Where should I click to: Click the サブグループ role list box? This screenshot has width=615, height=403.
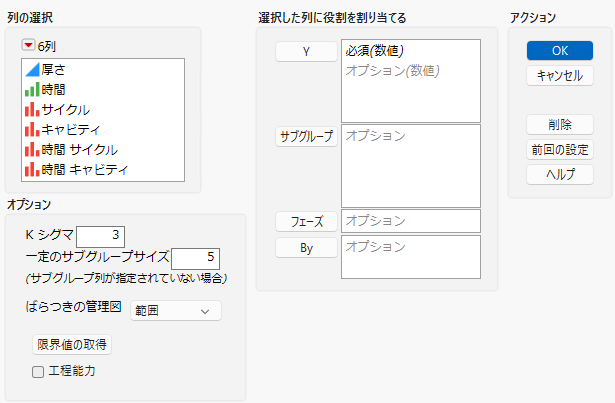pyautogui.click(x=411, y=166)
